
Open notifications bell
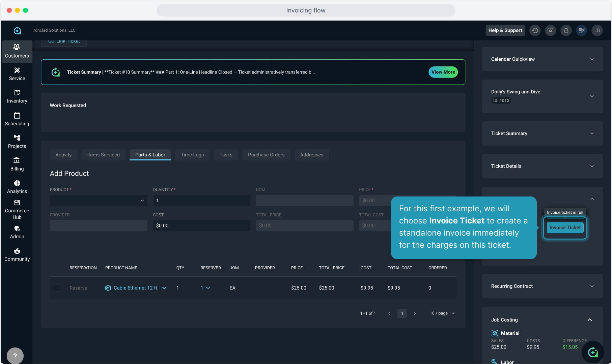click(566, 30)
